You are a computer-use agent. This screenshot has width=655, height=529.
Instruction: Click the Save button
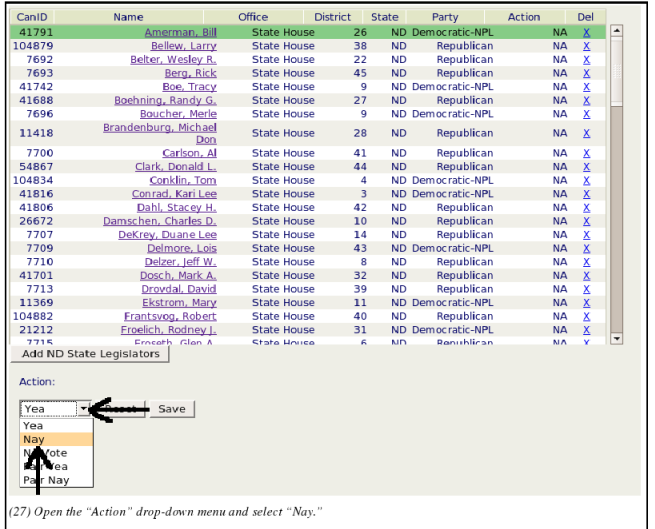coord(172,409)
